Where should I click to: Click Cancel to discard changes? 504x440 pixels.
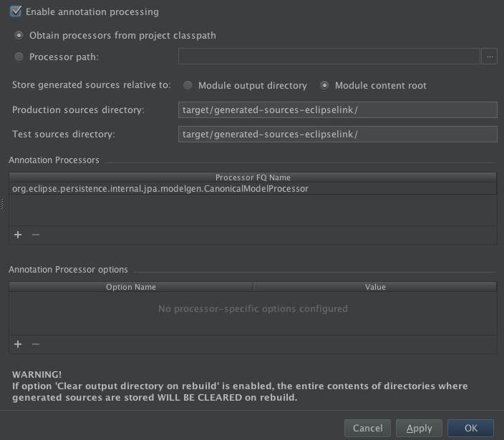pyautogui.click(x=367, y=428)
